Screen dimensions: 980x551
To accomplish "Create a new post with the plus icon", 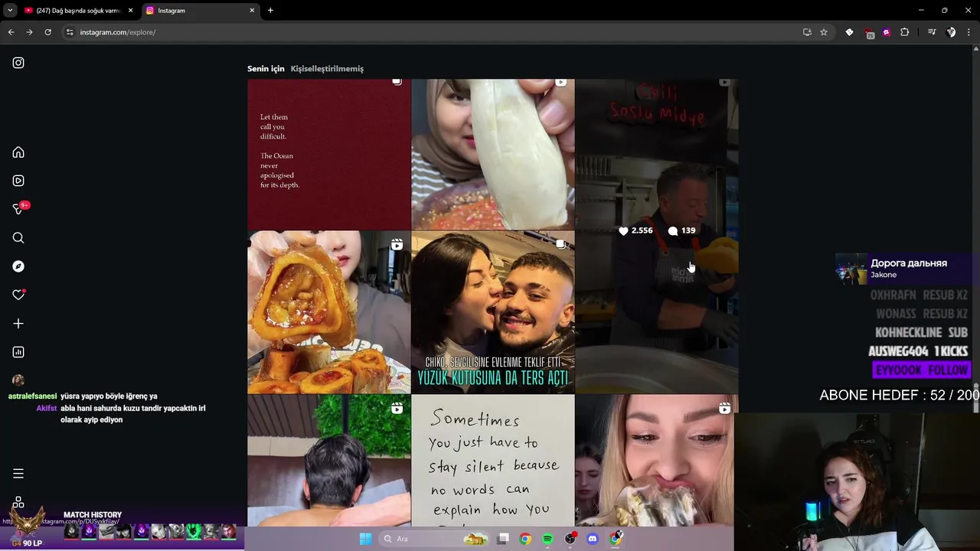I will pyautogui.click(x=18, y=324).
